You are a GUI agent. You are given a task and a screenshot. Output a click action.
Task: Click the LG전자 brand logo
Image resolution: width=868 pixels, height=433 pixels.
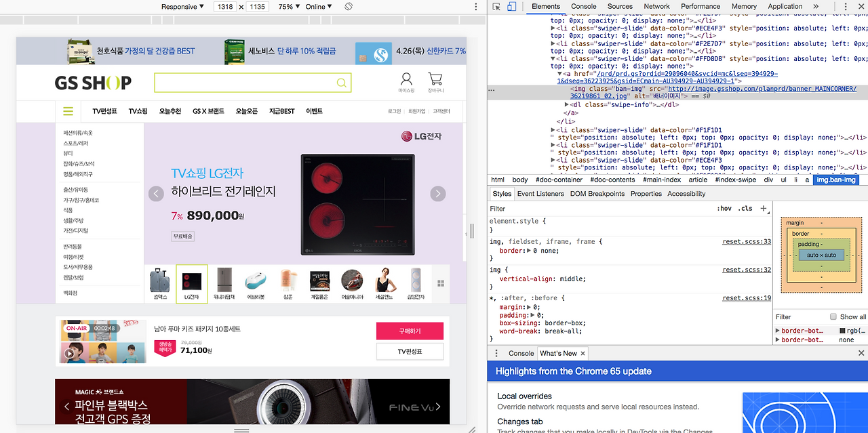420,136
